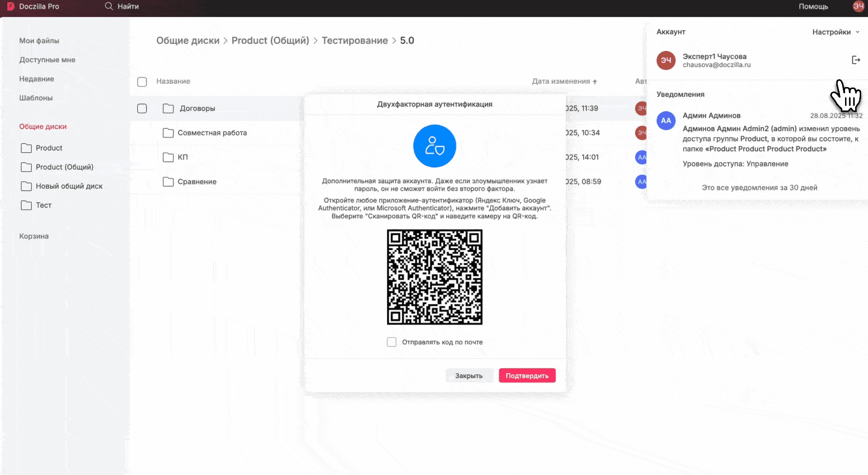This screenshot has width=868, height=475.
Task: Click the author avatar in the Сравнение row
Action: pyautogui.click(x=641, y=182)
